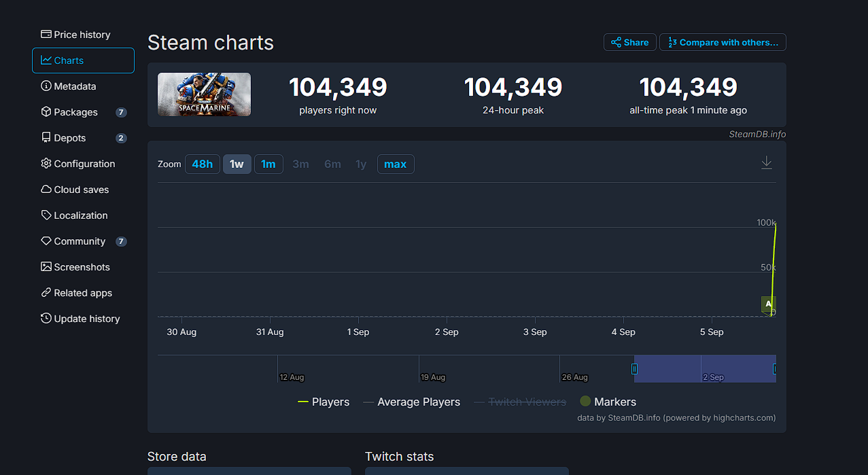Set chart zoom to max
The height and width of the screenshot is (475, 868).
coord(396,164)
